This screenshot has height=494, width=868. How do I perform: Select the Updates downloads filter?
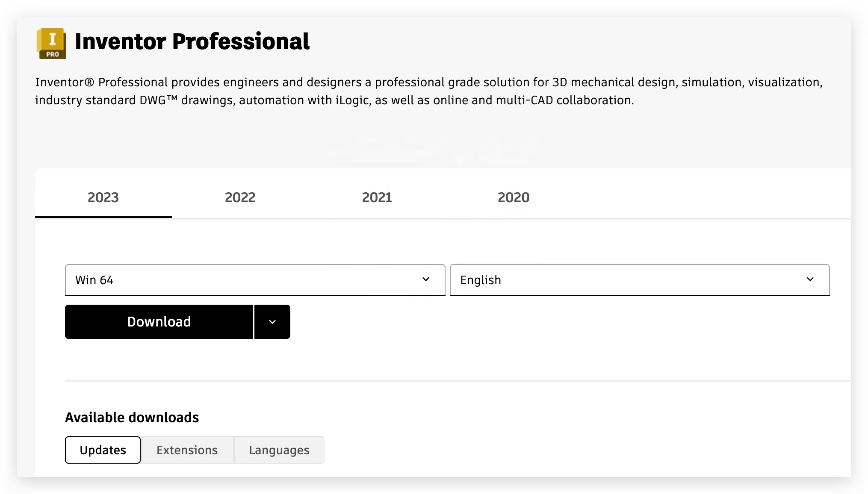103,450
